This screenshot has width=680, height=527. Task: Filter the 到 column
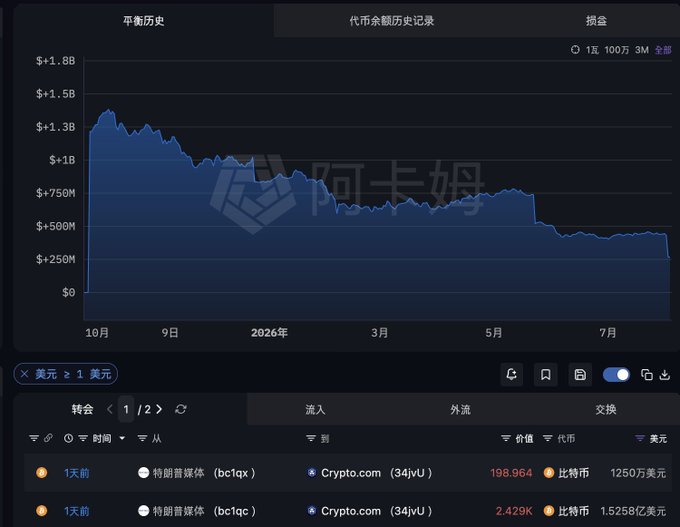(x=311, y=438)
